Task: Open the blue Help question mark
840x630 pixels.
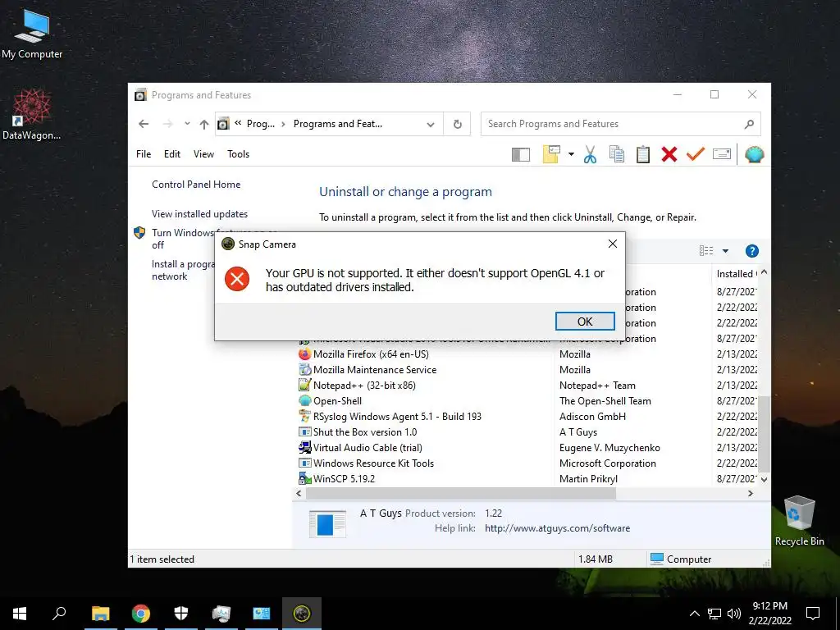Action: point(752,251)
